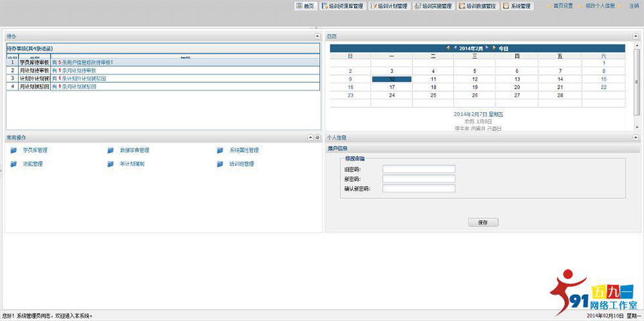Go to next year in the calendar
The height and width of the screenshot is (321, 644).
click(494, 48)
